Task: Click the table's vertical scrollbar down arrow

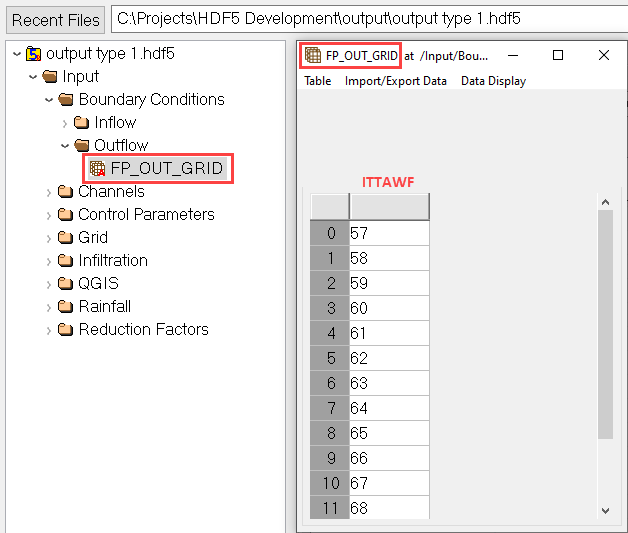Action: click(605, 510)
